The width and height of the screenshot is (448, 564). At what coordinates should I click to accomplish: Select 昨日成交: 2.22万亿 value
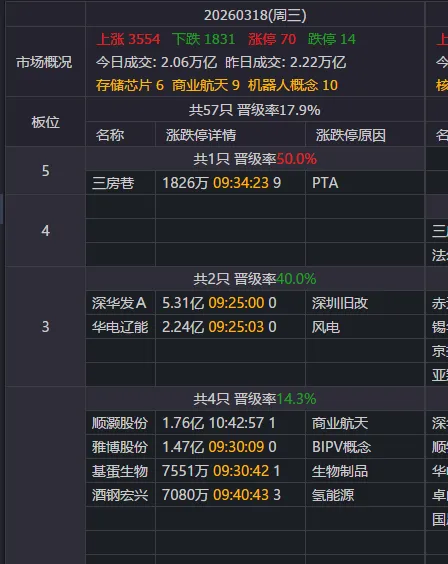point(285,62)
